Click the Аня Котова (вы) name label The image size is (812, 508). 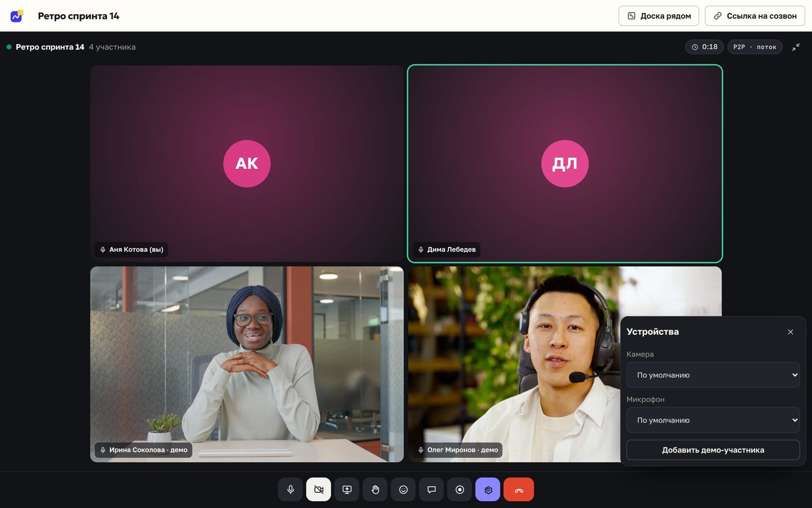click(131, 249)
